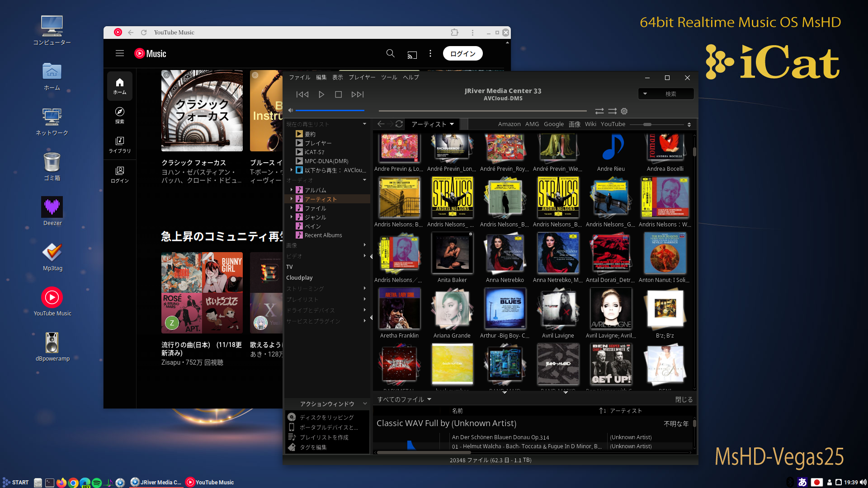Click the skip to next track icon
The height and width of the screenshot is (488, 868).
click(357, 94)
